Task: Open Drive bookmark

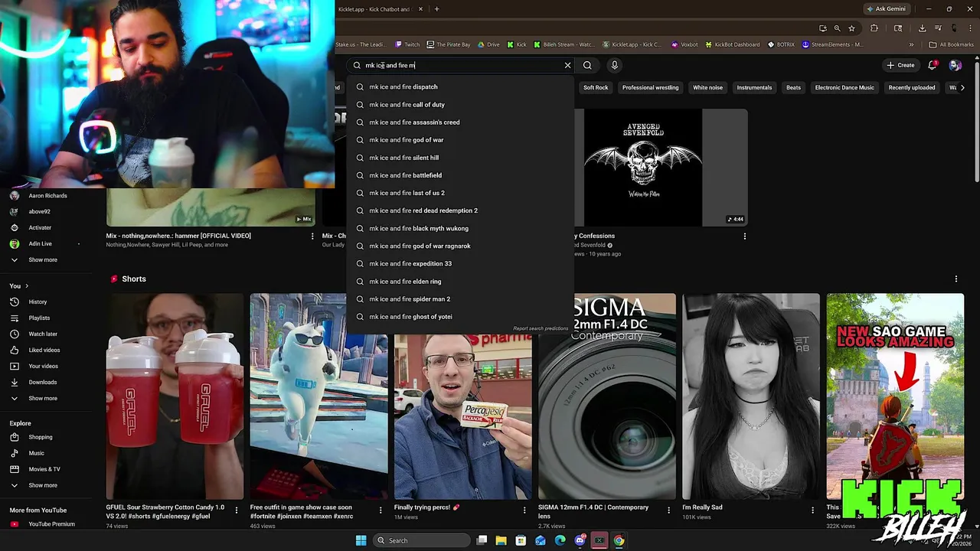Action: click(488, 44)
